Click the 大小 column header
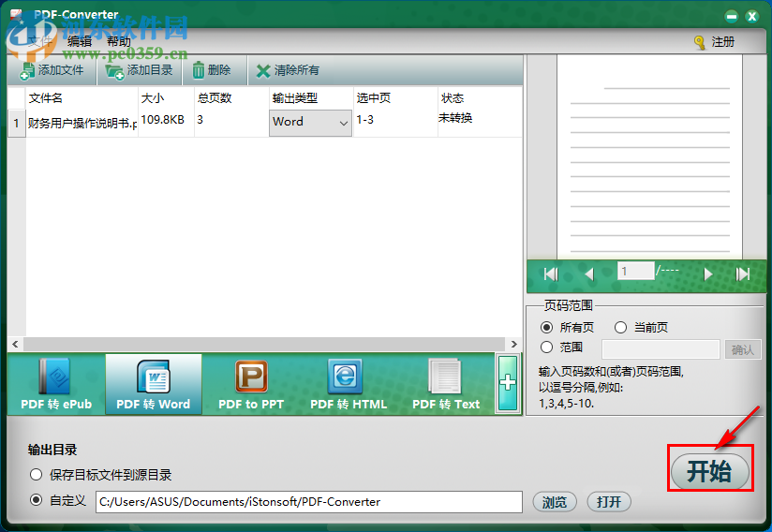The width and height of the screenshot is (772, 532). 167,98
